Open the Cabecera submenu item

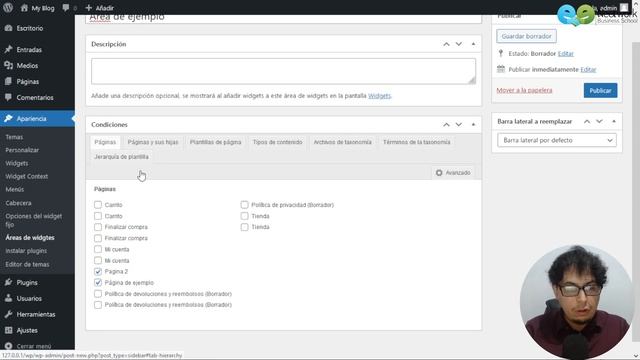click(x=18, y=203)
